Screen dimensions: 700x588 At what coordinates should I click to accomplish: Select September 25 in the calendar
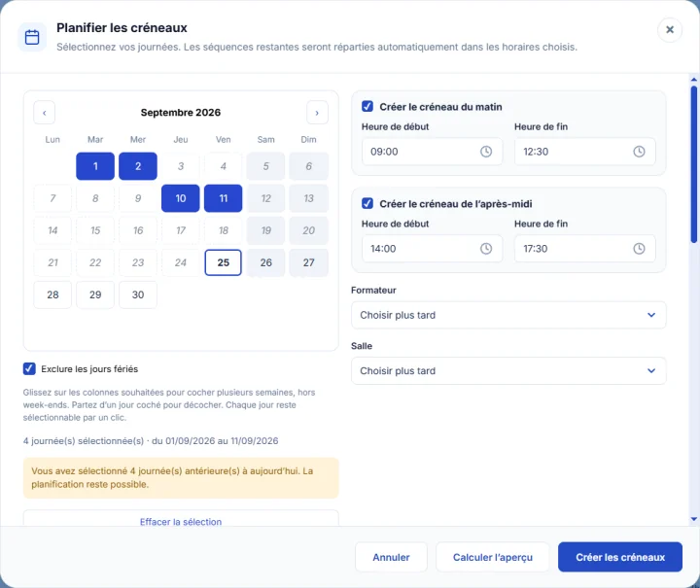tap(224, 262)
